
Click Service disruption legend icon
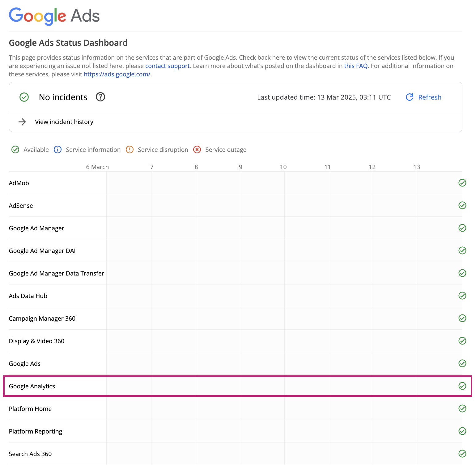pos(130,150)
